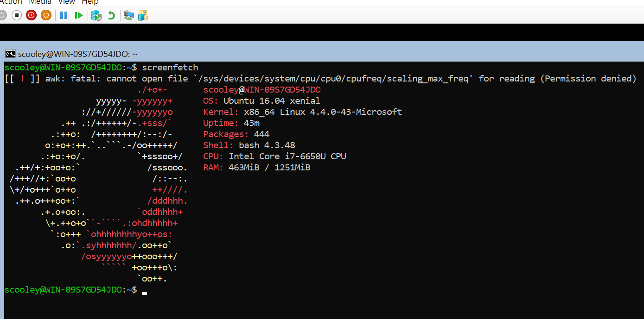Open the Action menu
Image resolution: width=644 pixels, height=319 pixels.
10,2
